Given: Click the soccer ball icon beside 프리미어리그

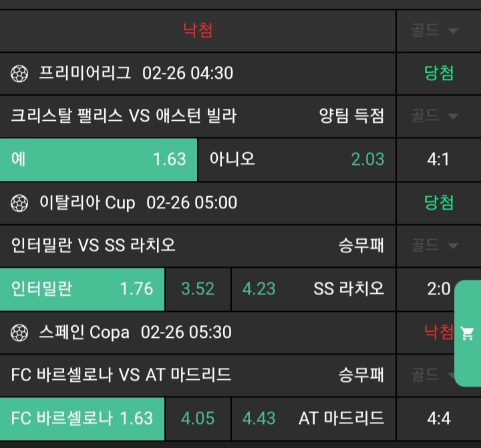Looking at the screenshot, I should 19,73.
